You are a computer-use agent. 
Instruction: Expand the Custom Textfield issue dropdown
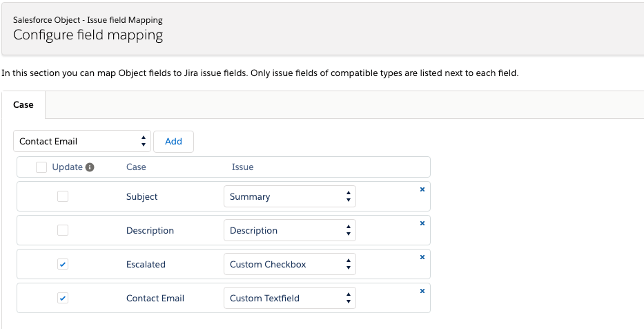pos(290,298)
